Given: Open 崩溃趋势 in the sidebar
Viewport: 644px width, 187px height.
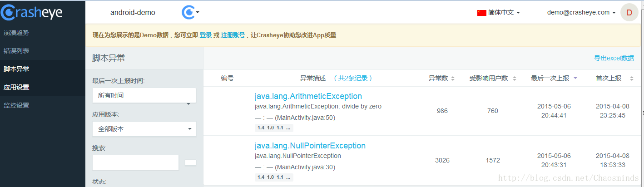Looking at the screenshot, I should 16,33.
